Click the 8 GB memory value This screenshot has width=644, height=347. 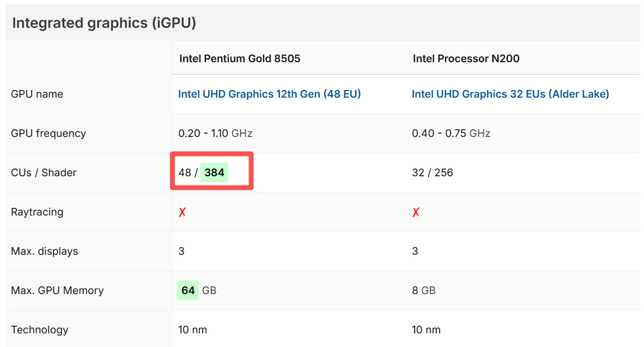423,290
